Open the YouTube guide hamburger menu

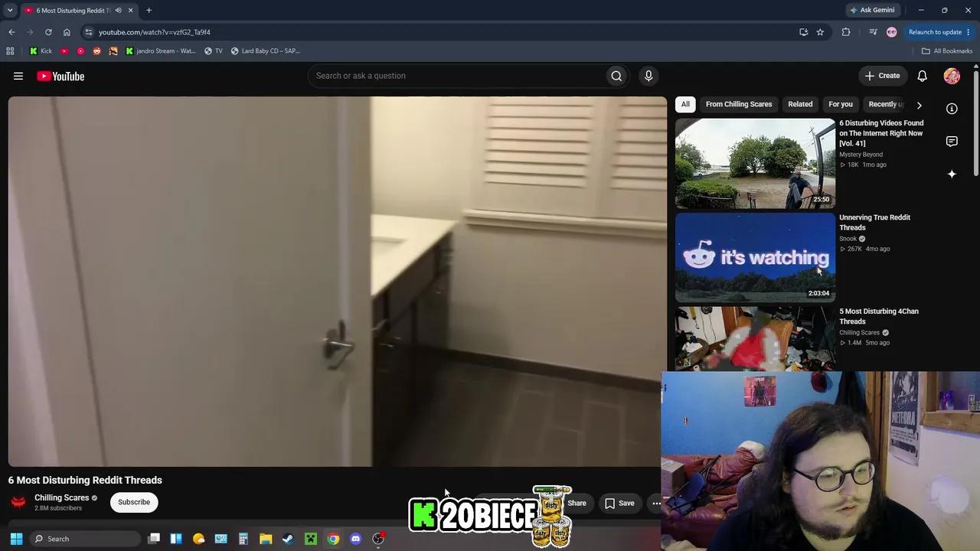pyautogui.click(x=18, y=76)
